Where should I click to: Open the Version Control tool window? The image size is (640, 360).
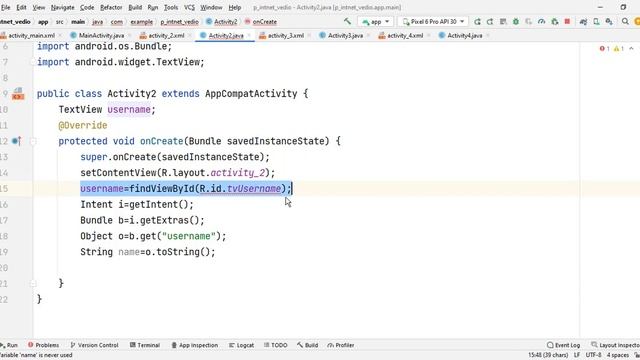(94, 345)
